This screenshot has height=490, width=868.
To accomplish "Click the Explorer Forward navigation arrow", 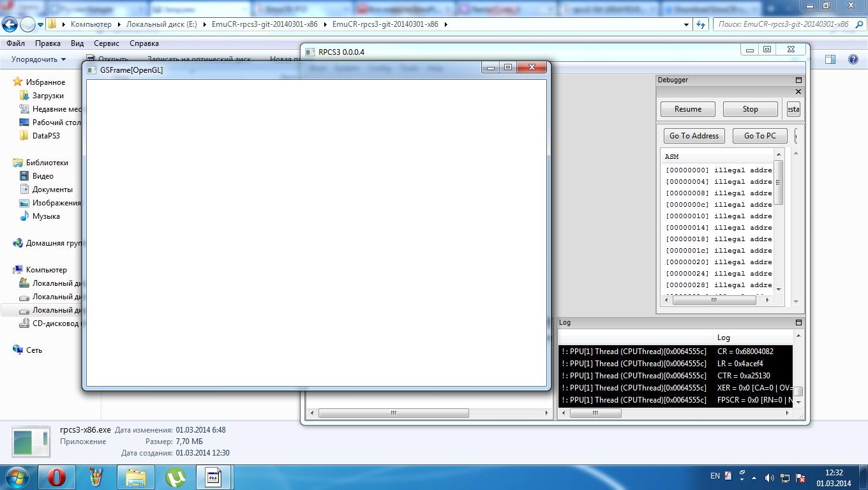I will (x=27, y=24).
